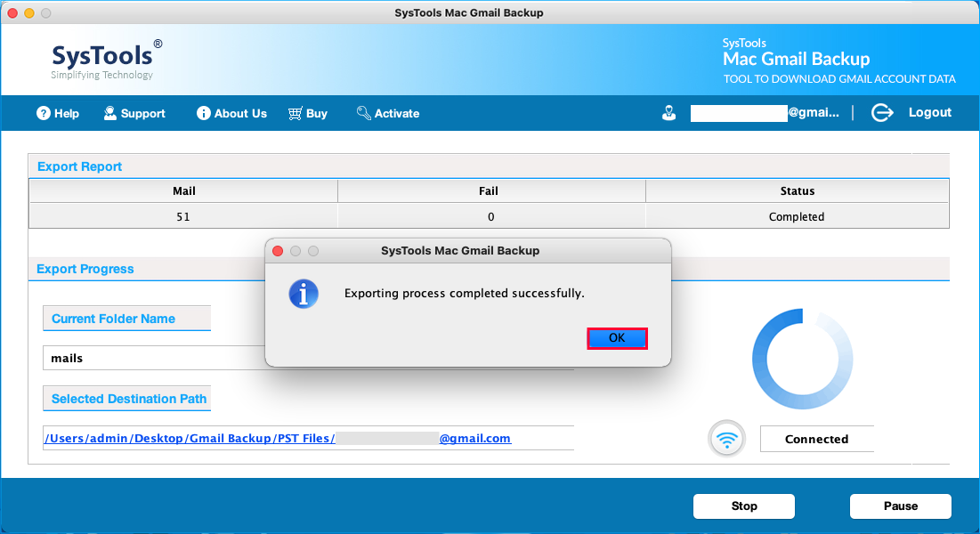Click the 'Exporting process completed successfully.' message
Image resolution: width=980 pixels, height=534 pixels.
(x=465, y=294)
